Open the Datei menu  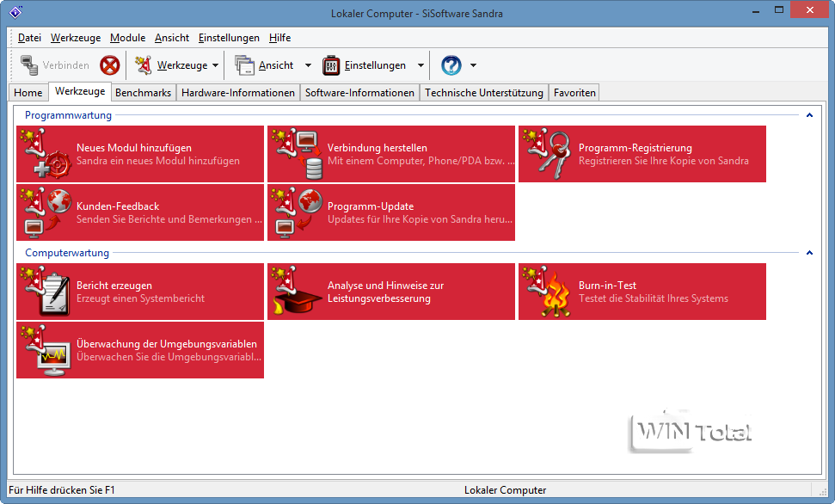[x=29, y=38]
